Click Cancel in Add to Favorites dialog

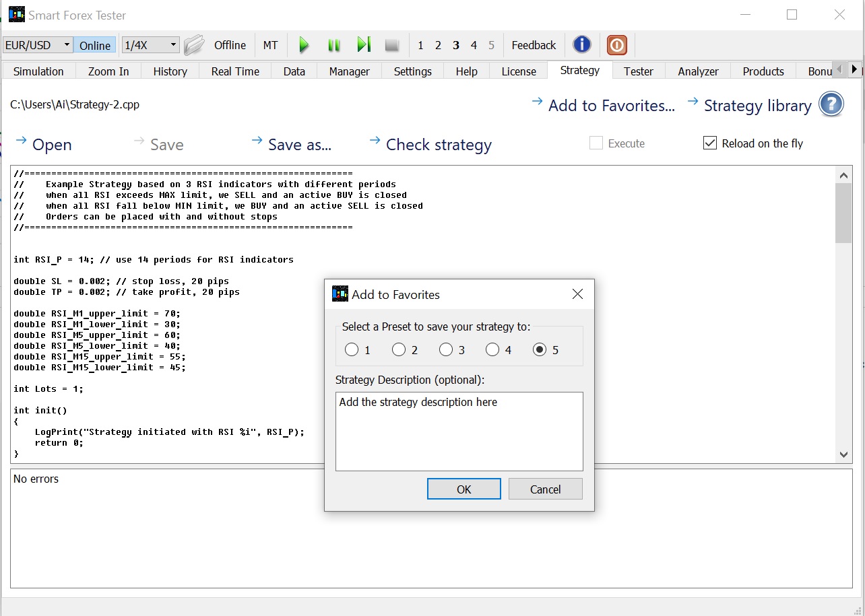coord(546,489)
